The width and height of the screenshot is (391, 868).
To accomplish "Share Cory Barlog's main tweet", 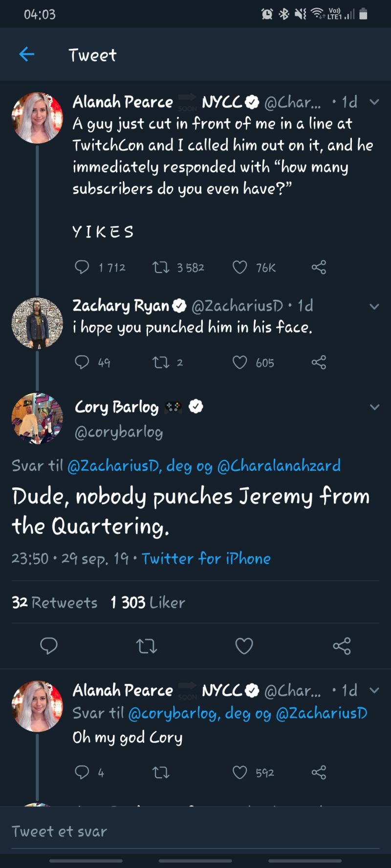I will (342, 646).
